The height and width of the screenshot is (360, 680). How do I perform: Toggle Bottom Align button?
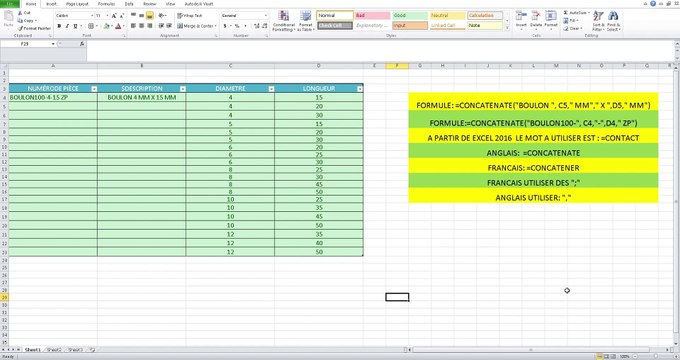pos(150,16)
